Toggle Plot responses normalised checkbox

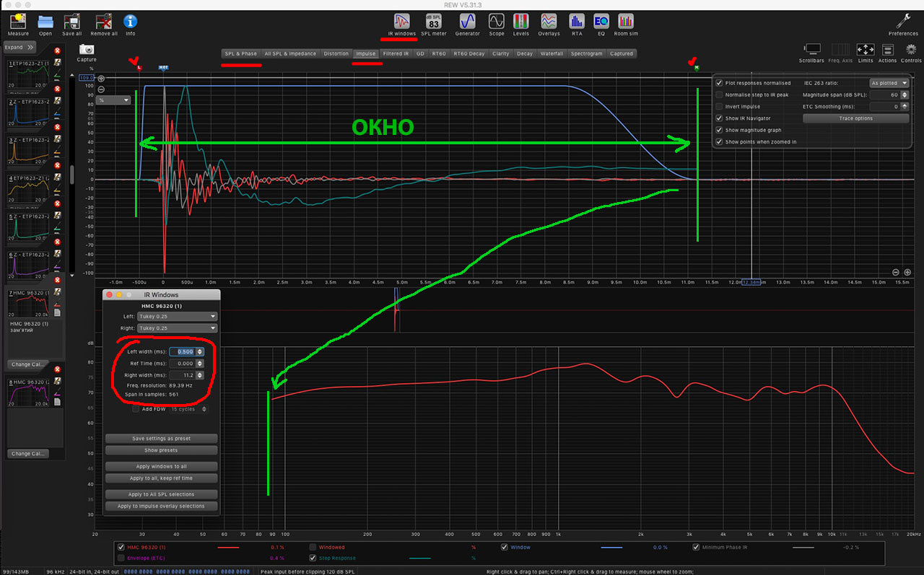(x=719, y=83)
